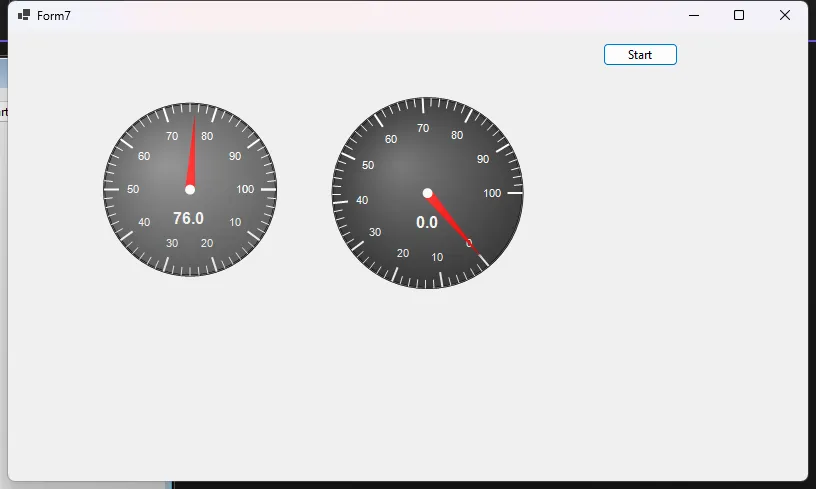Click the 76.0 value readout

pyautogui.click(x=188, y=218)
